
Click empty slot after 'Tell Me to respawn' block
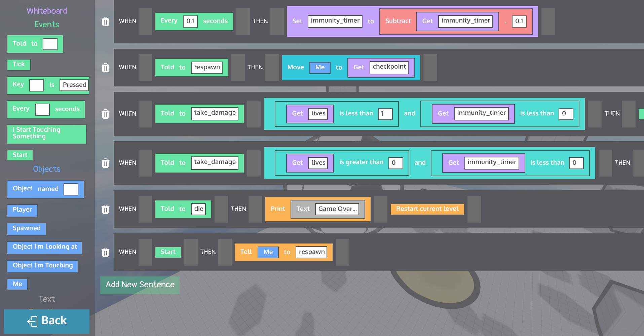(342, 252)
